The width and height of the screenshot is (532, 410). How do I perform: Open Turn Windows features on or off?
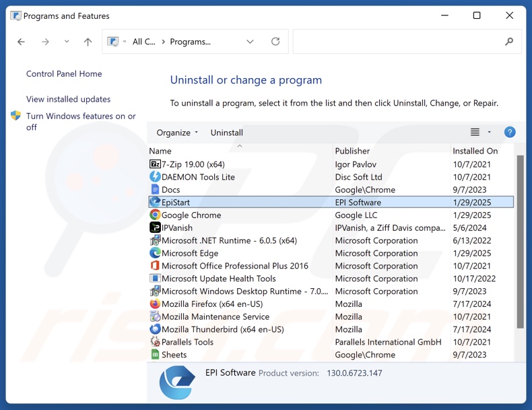coord(81,121)
